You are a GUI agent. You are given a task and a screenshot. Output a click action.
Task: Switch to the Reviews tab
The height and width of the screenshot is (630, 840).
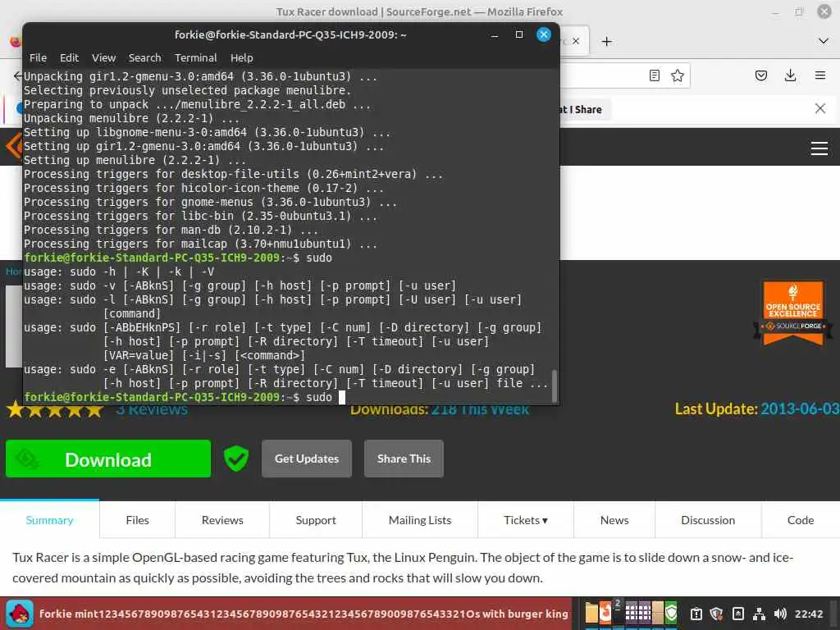coord(222,520)
